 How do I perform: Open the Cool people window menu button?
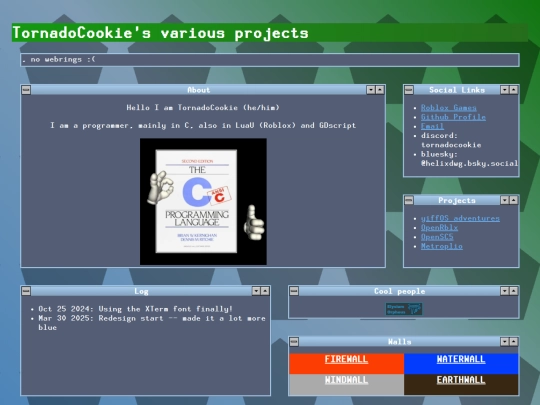click(x=294, y=291)
